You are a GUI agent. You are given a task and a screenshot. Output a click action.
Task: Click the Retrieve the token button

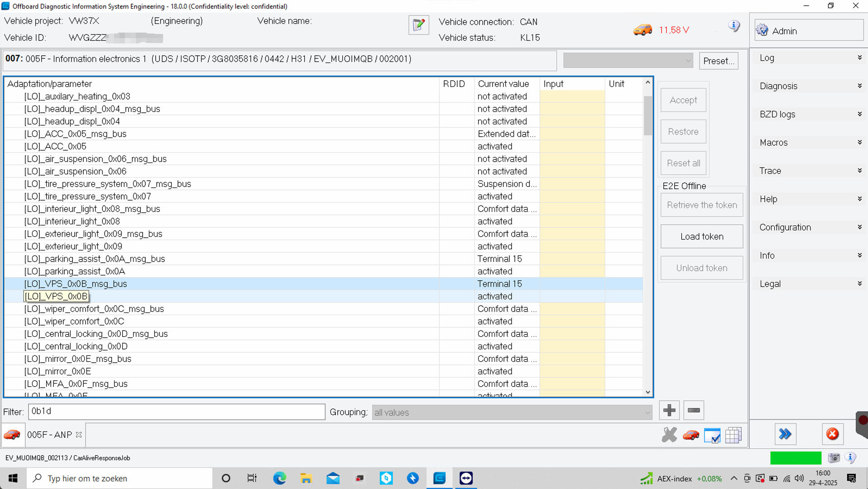pos(702,205)
